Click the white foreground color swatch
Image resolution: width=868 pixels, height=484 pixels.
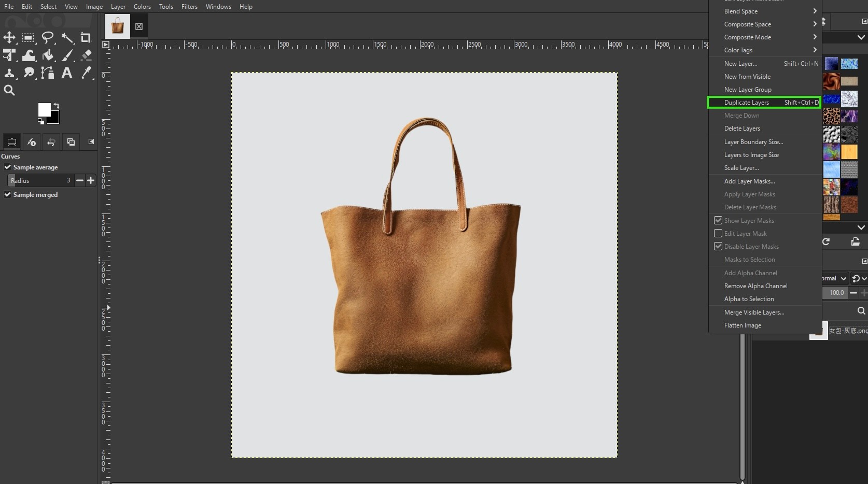tap(44, 109)
